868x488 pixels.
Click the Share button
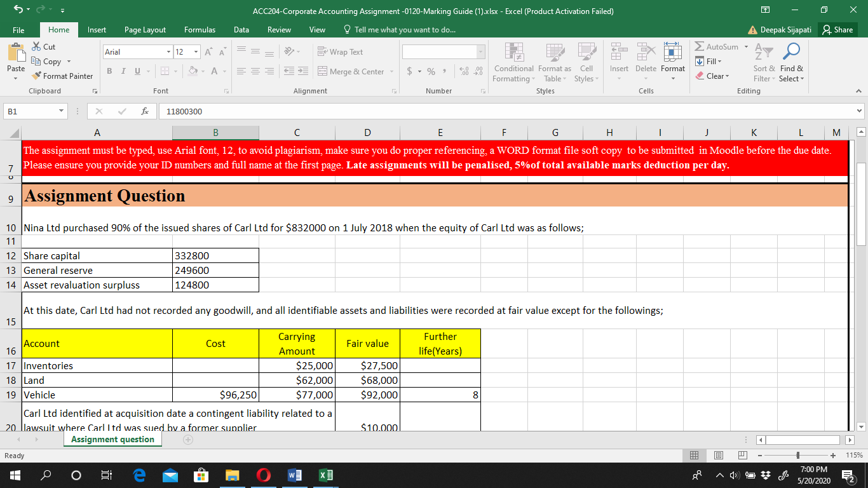837,30
